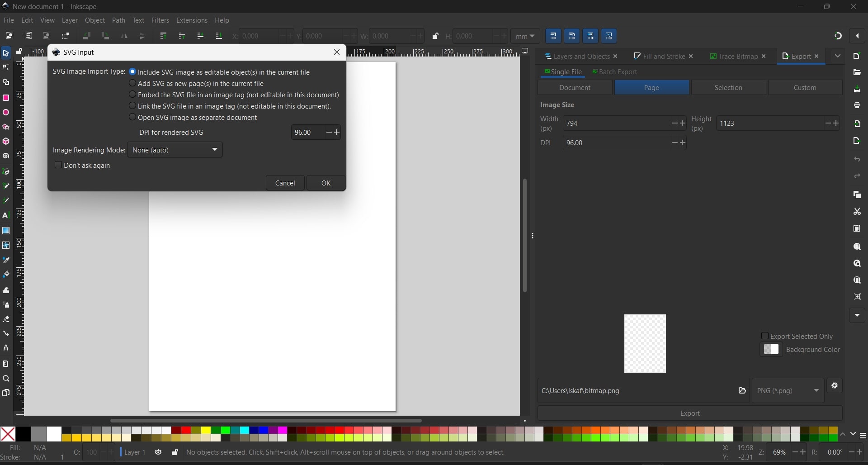868x465 pixels.
Task: Open the PNG file format dropdown
Action: coord(788,390)
